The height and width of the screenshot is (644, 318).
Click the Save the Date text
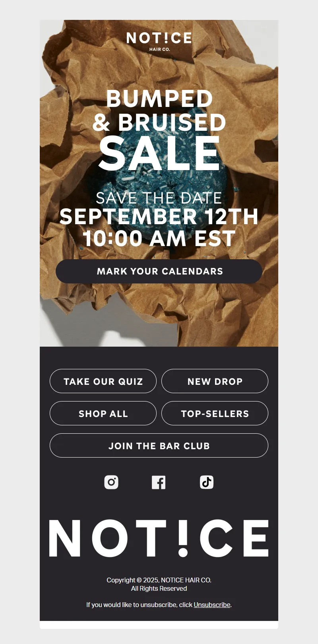tap(159, 198)
